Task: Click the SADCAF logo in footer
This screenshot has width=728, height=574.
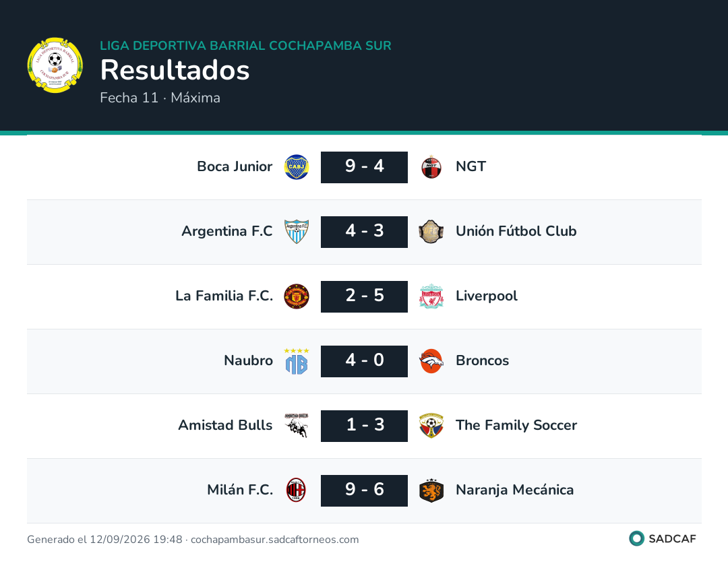Action: click(x=663, y=538)
